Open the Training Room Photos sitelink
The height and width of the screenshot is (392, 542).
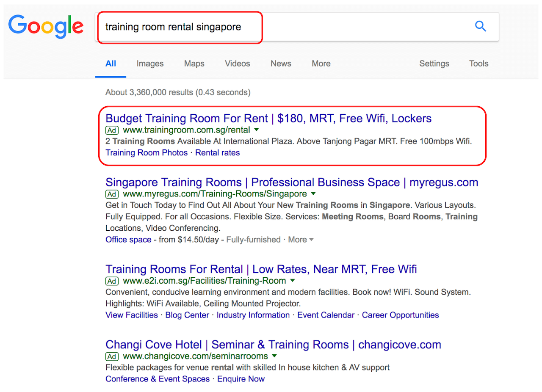147,153
